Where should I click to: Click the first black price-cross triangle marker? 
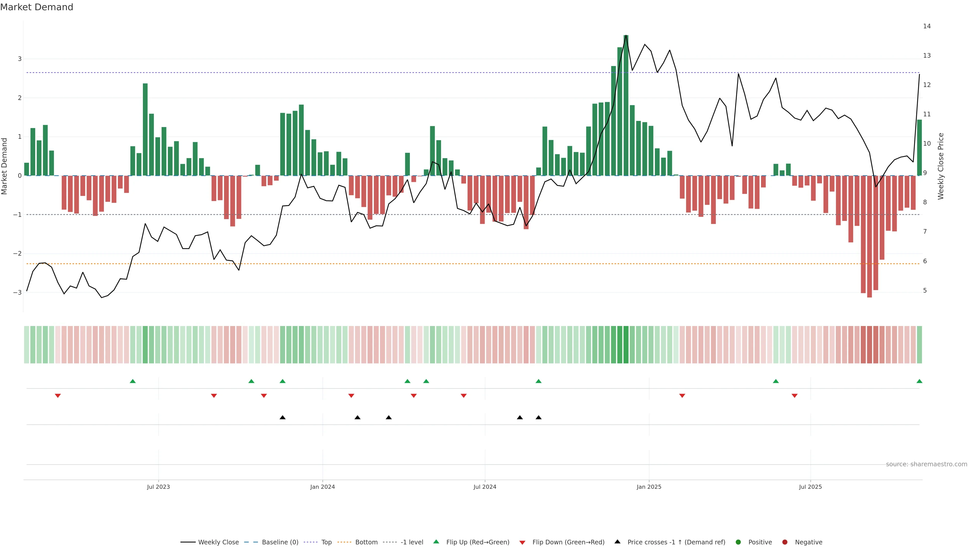pyautogui.click(x=283, y=418)
